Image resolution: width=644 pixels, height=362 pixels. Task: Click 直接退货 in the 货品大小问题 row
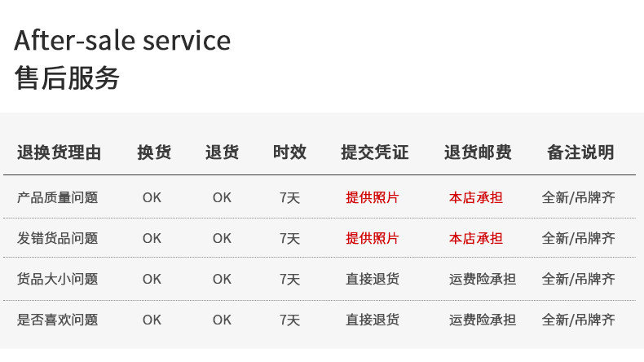pyautogui.click(x=373, y=279)
